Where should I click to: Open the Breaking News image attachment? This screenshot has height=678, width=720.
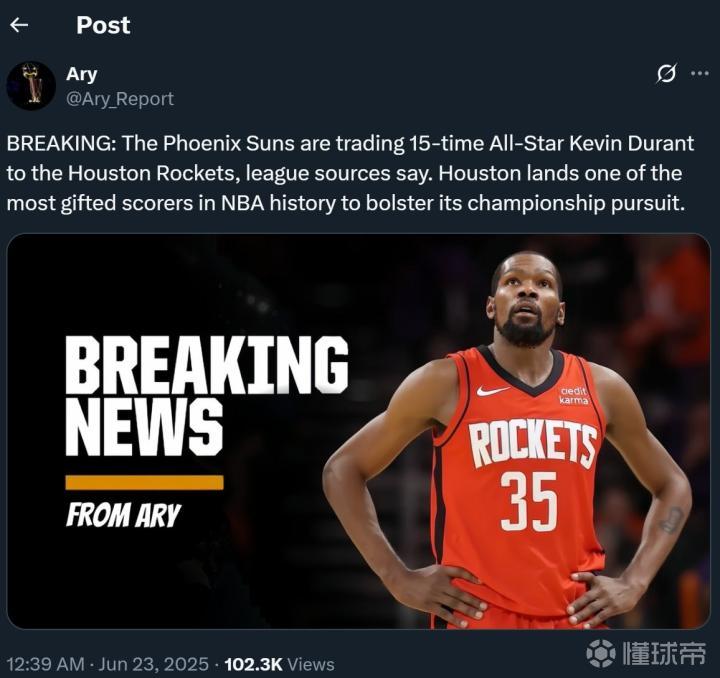pyautogui.click(x=359, y=431)
